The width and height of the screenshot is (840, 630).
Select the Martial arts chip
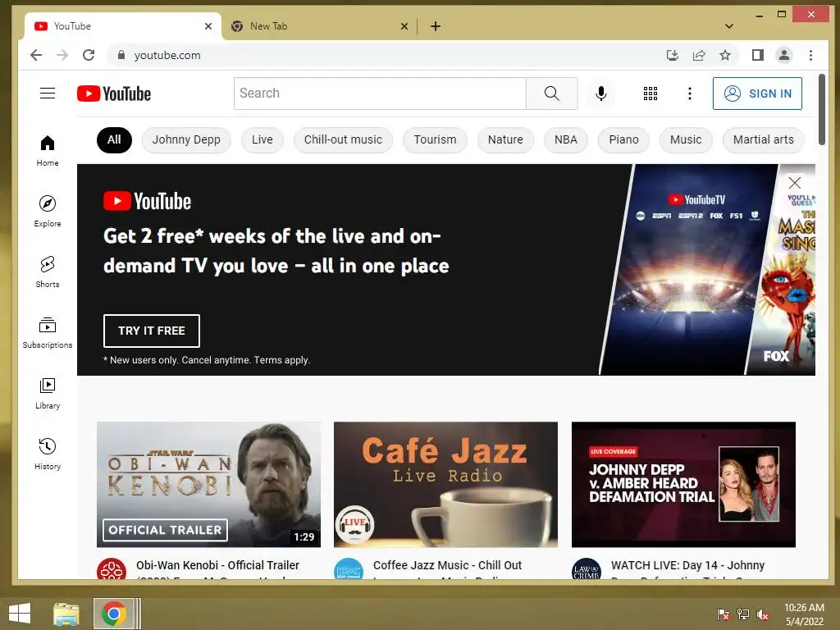[x=764, y=139]
